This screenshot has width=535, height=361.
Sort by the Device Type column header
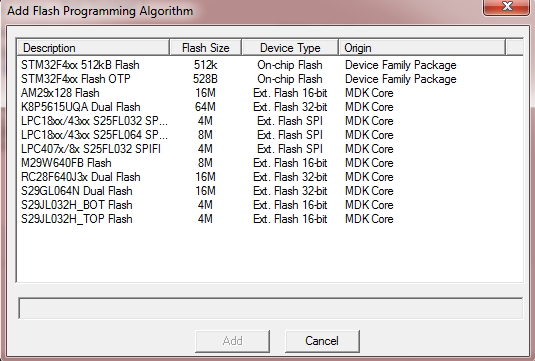(290, 48)
